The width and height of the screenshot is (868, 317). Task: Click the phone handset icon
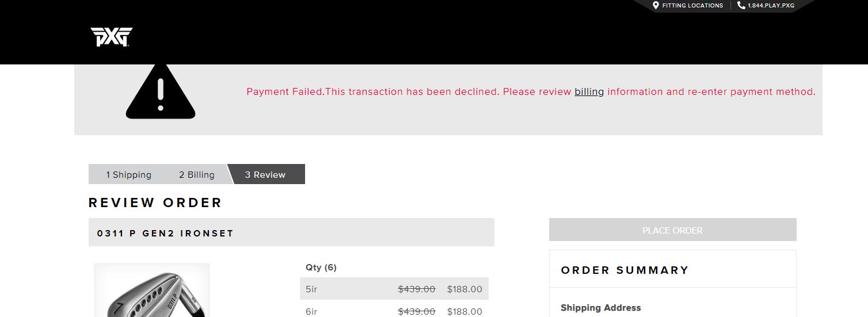(741, 5)
